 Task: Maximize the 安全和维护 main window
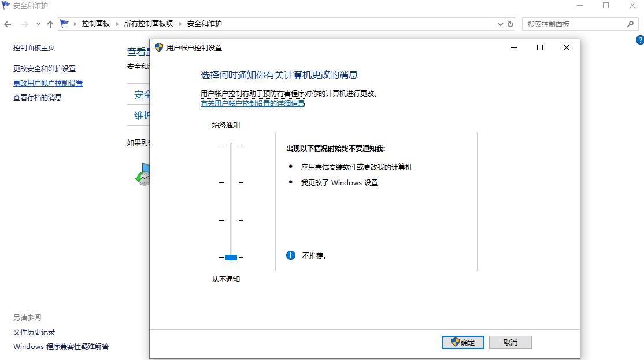pyautogui.click(x=606, y=6)
